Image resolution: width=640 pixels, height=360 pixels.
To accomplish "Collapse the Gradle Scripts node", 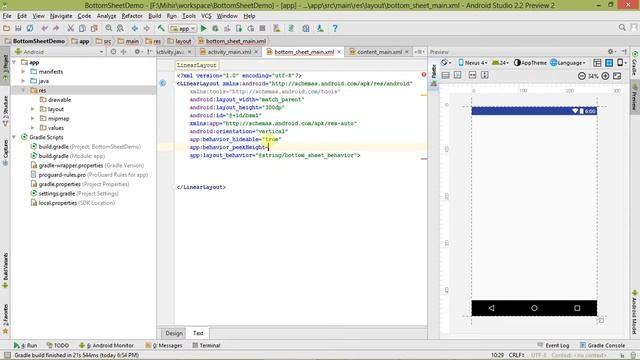I will (14, 137).
